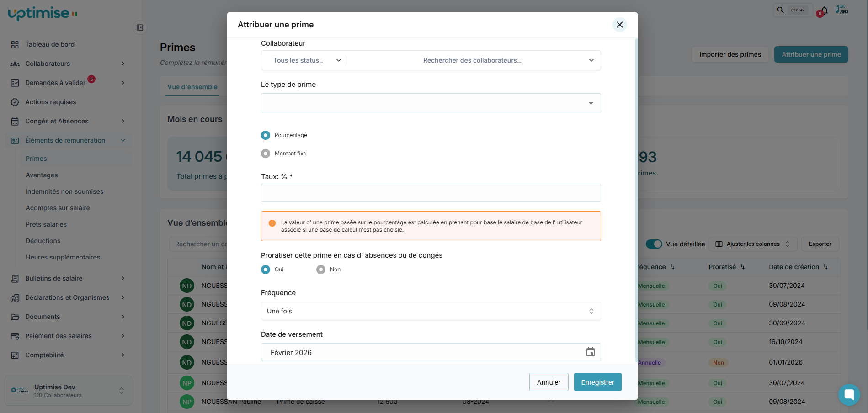
Task: Click the Annuler button
Action: pyautogui.click(x=548, y=382)
